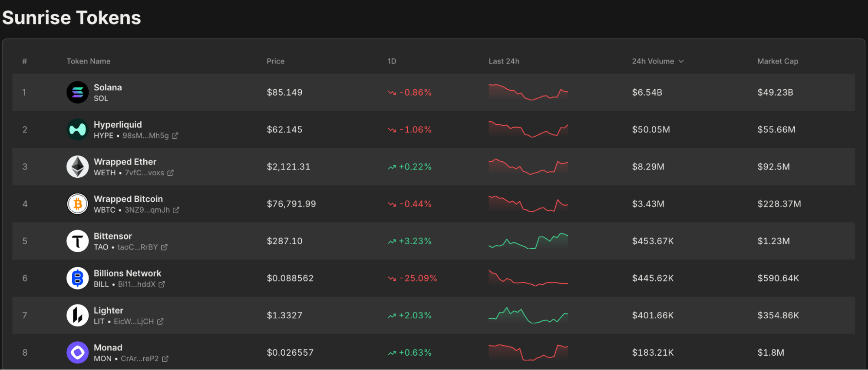
Task: Click the LIT address EicW...LjCH
Action: (134, 321)
